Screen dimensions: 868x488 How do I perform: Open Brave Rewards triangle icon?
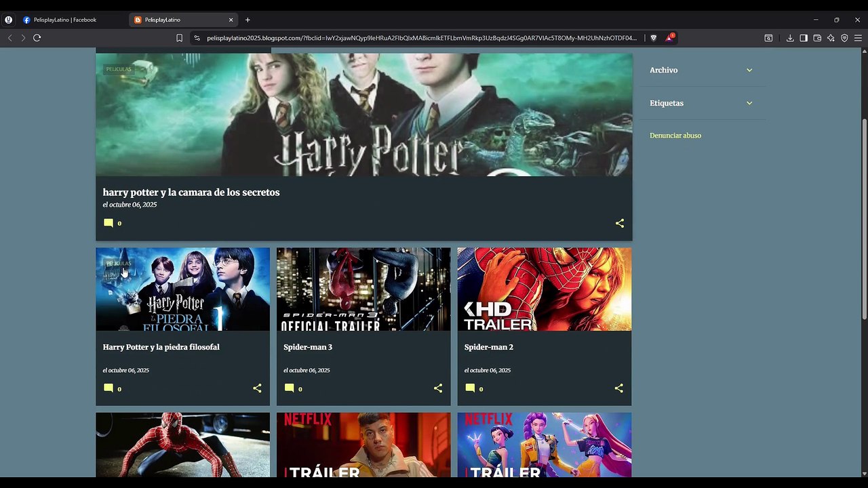tap(669, 38)
